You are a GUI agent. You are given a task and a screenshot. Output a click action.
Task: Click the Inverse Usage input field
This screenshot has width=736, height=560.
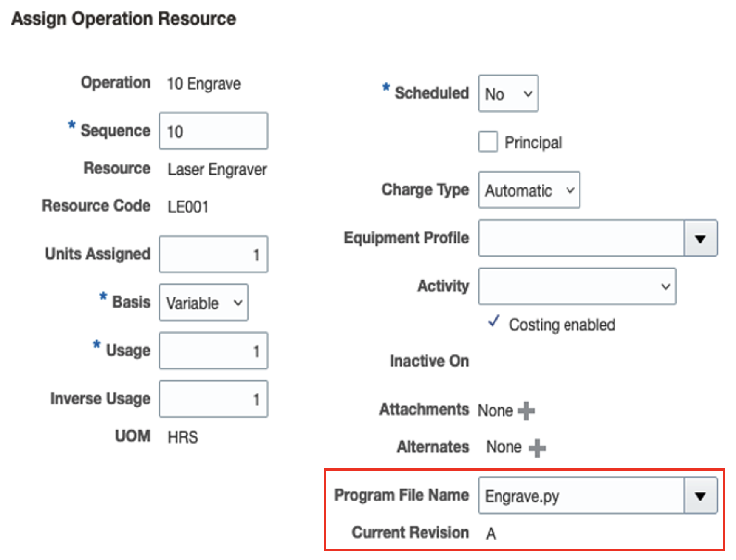tap(213, 399)
